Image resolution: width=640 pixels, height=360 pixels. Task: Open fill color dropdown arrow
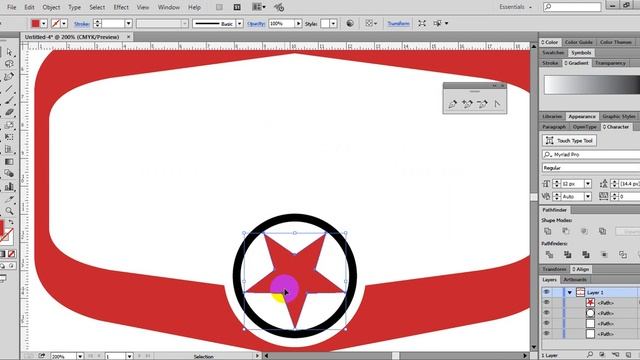44,24
